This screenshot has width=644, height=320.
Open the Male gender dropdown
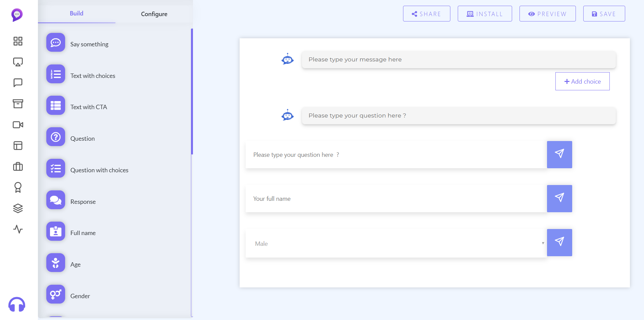click(396, 243)
